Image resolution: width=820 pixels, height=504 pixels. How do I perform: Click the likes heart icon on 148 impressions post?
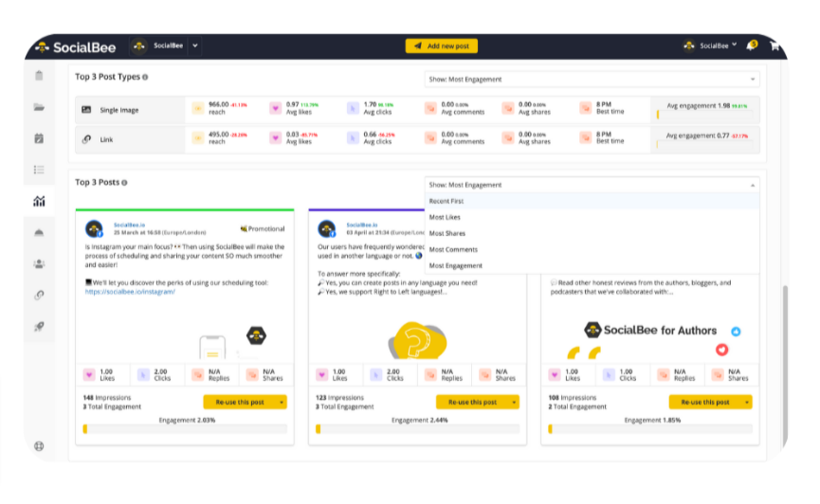(x=89, y=375)
